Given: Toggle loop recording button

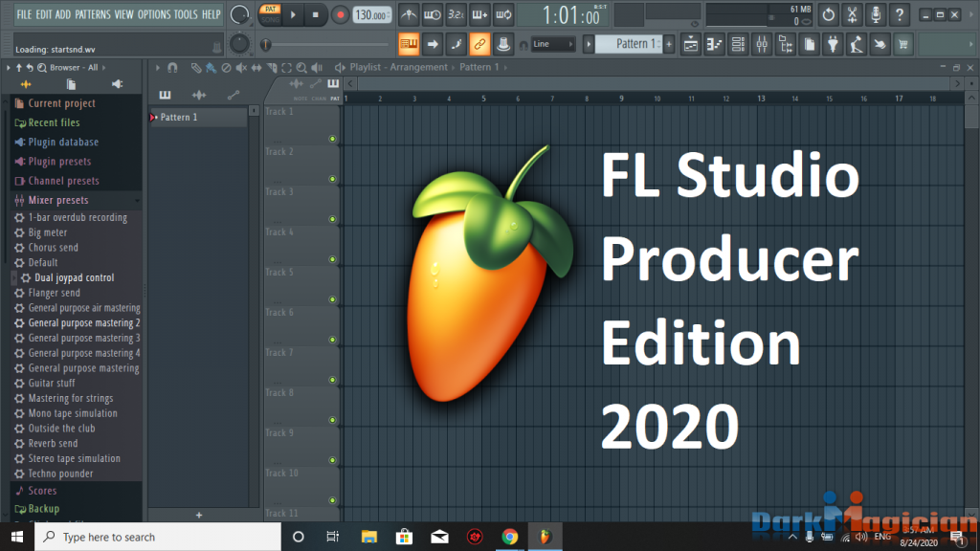Looking at the screenshot, I should click(503, 14).
